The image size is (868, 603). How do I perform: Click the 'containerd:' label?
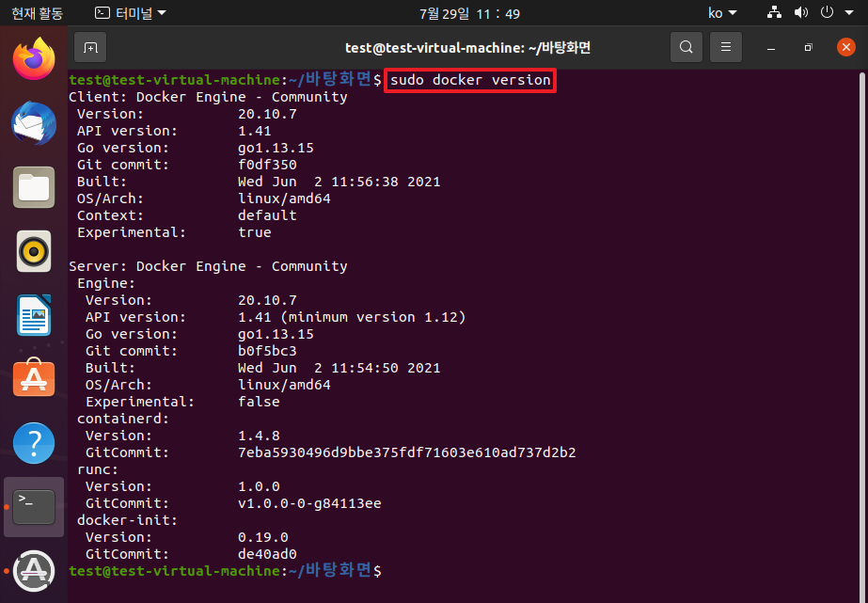click(x=123, y=419)
